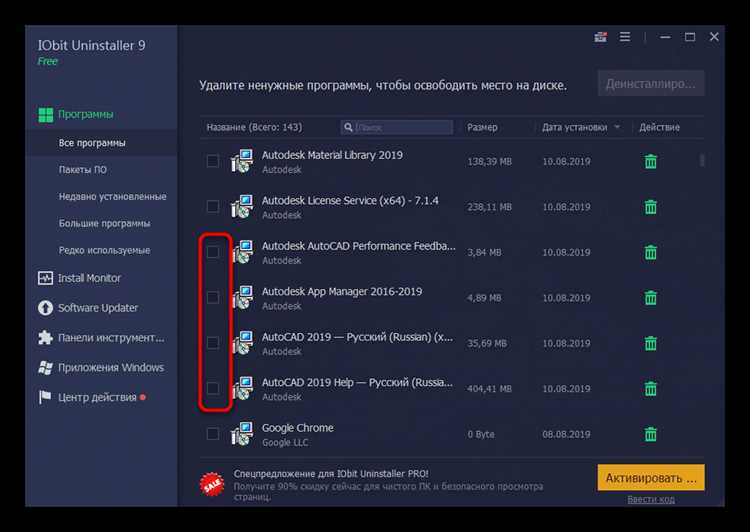Click the Google Chrome program icon
750x532 pixels.
(242, 434)
